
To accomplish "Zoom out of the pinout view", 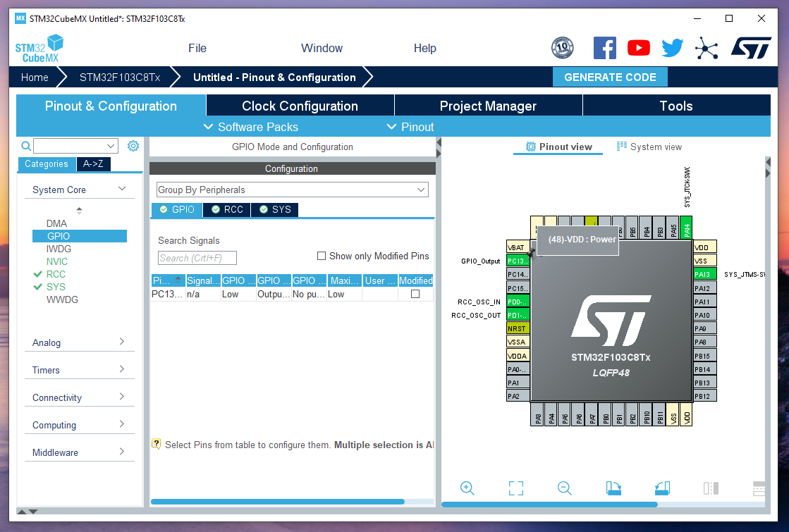I will point(565,488).
